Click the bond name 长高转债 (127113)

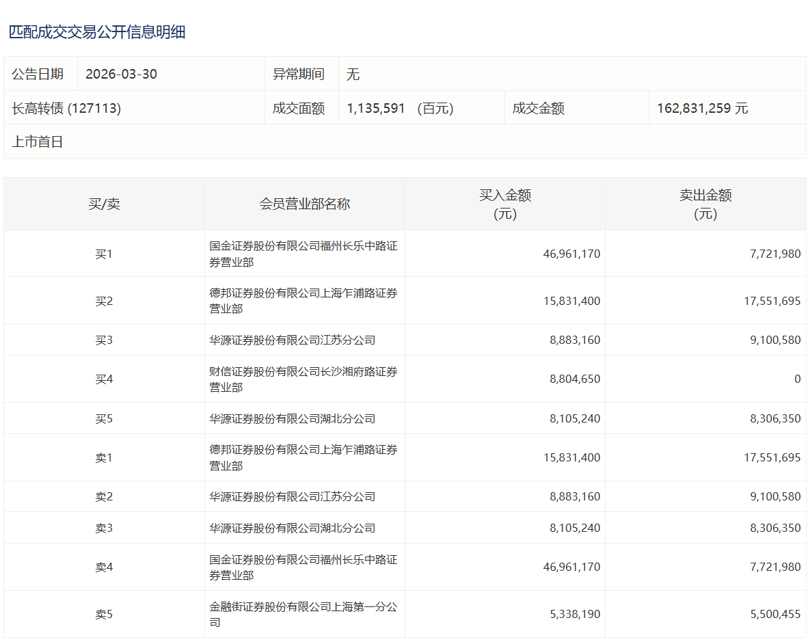click(x=66, y=108)
